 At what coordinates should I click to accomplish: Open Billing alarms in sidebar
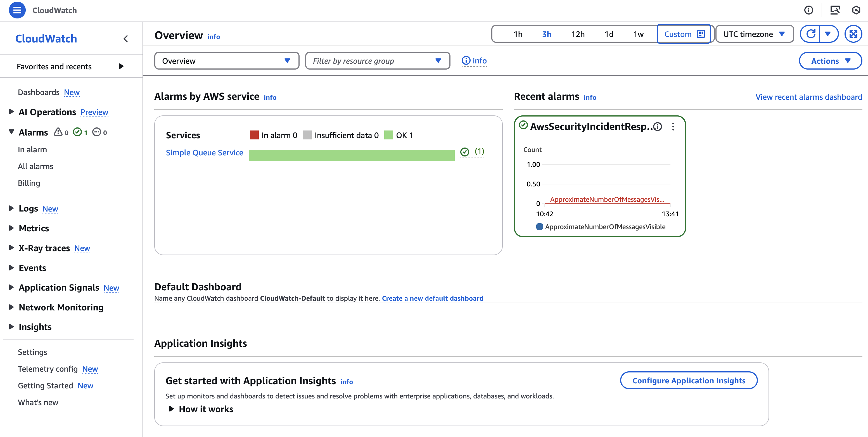coord(29,183)
